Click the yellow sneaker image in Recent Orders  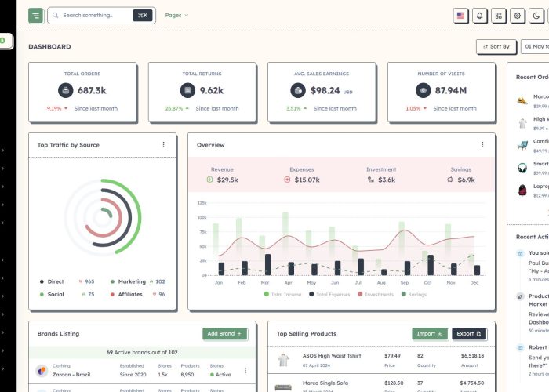522,101
